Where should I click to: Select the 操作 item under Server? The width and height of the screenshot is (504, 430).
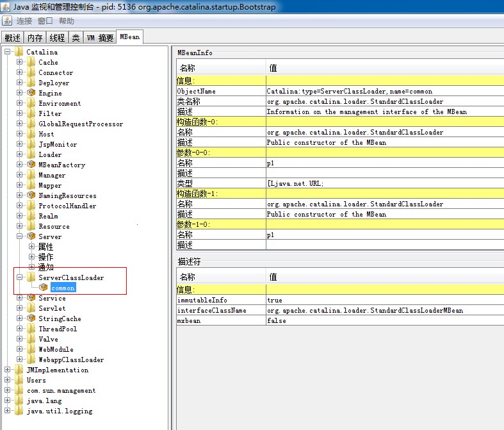(46, 257)
